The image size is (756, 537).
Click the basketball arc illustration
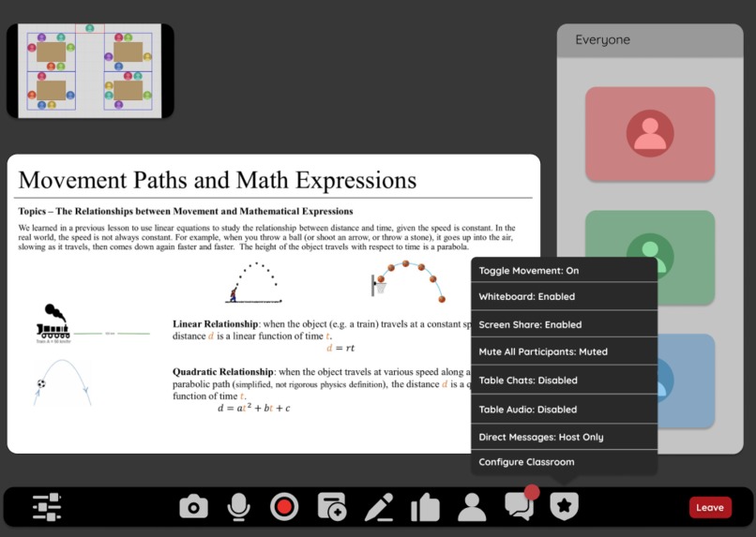tap(408, 281)
